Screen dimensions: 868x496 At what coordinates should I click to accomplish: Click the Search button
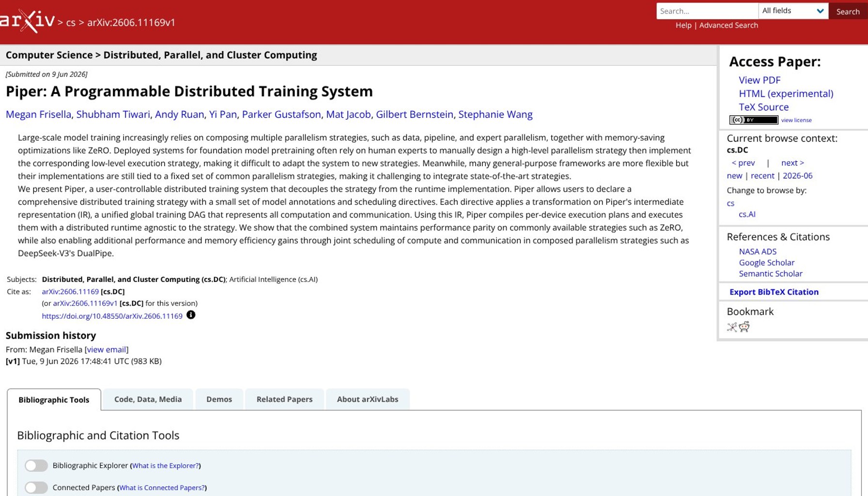click(848, 11)
